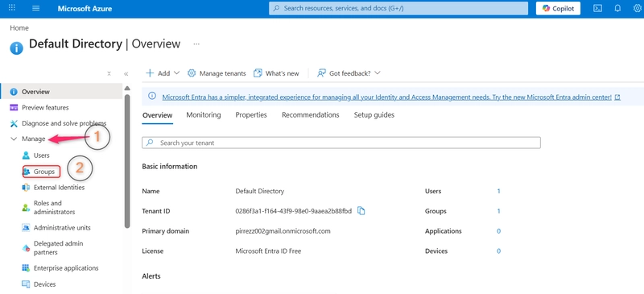Click the Search your tenant field

341,143
